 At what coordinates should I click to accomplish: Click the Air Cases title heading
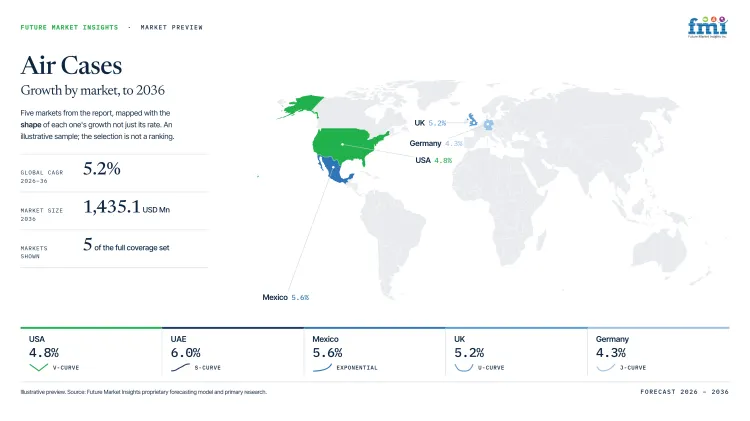[71, 66]
